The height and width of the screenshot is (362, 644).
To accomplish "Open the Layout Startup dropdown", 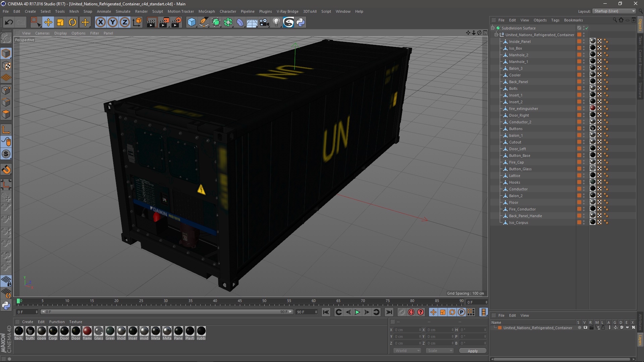I will point(614,11).
